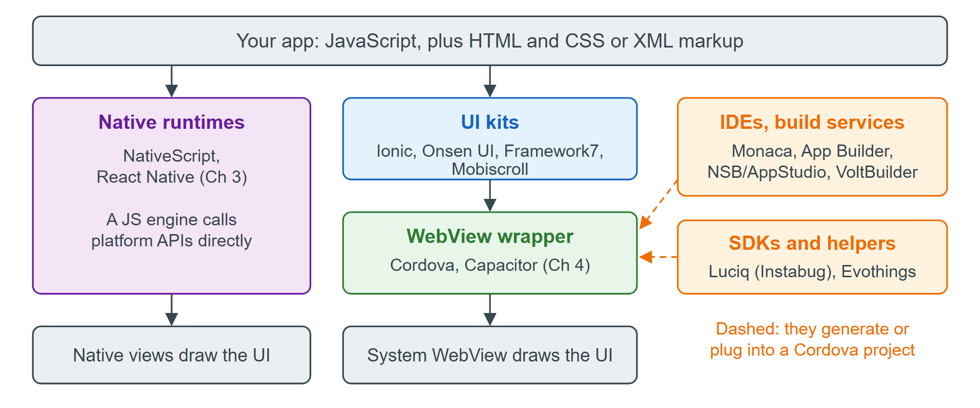Screen dimensions: 980x408
Task: Click 'Monaca, App Builder, NSB/AppStudio, VoltBuilder' text
Action: click(x=812, y=162)
